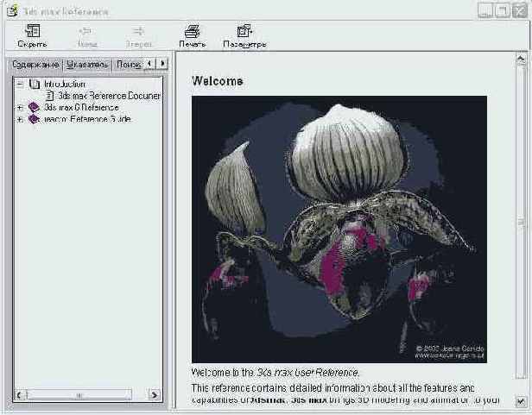Select reactor Reference Guide tree item
Viewport: 532px width, 415px height.
coord(87,119)
